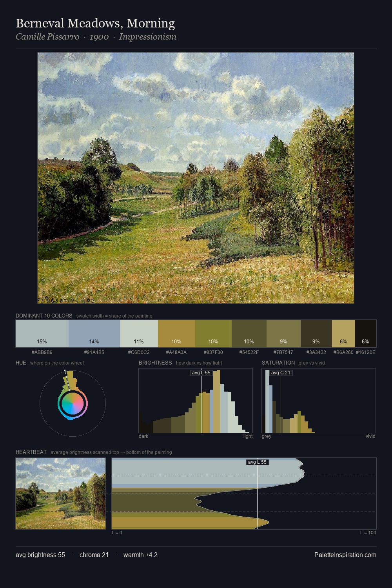The width and height of the screenshot is (392, 588).
Task: Choose the #A48A3A ochre swatch
Action: [x=176, y=334]
